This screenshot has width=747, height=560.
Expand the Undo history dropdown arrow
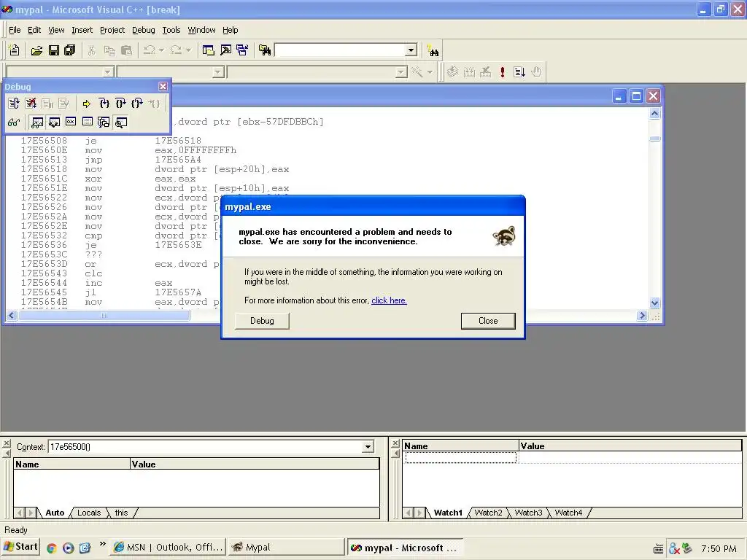point(161,50)
